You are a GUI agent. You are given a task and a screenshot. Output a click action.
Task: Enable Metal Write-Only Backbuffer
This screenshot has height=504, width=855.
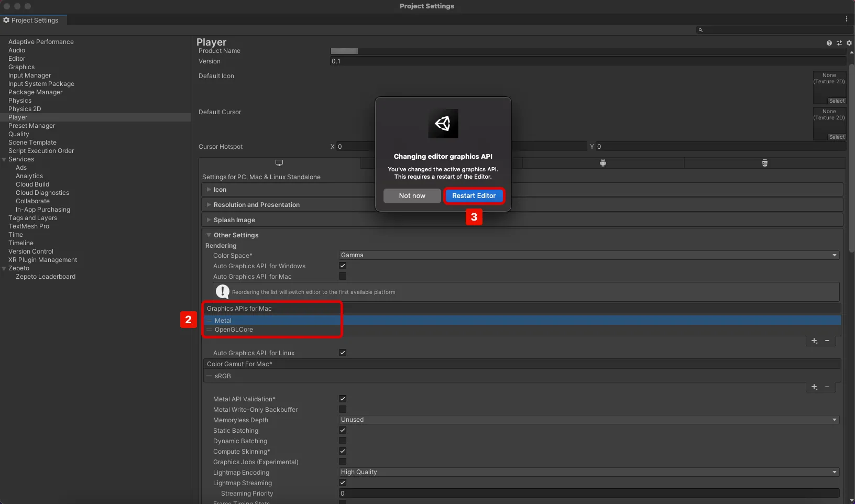click(x=343, y=409)
